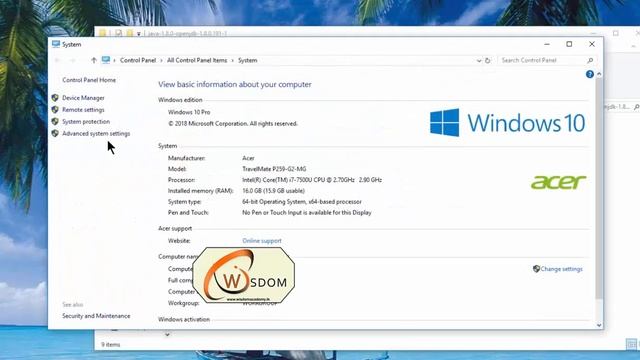Go to Control Panel Home

[89, 80]
